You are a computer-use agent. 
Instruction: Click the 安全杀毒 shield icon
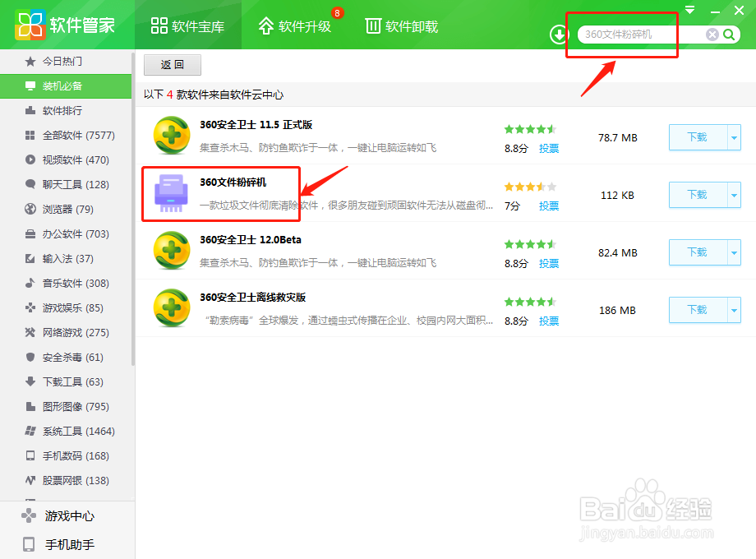tap(30, 357)
